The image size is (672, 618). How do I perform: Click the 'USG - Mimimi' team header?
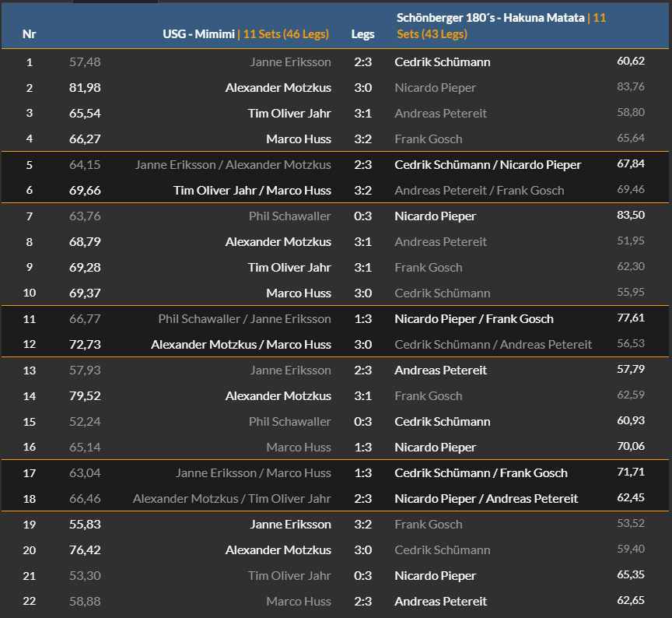(198, 34)
